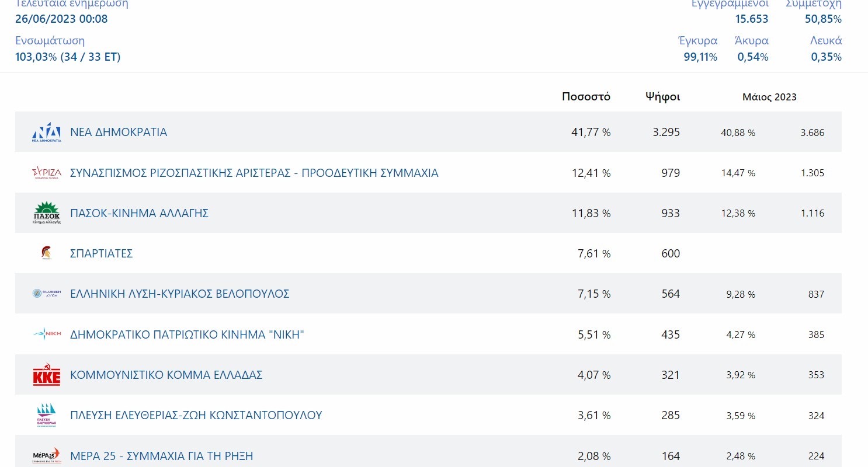Click PASOK vote count 933
Viewport: 868px width, 467px height.
(671, 213)
